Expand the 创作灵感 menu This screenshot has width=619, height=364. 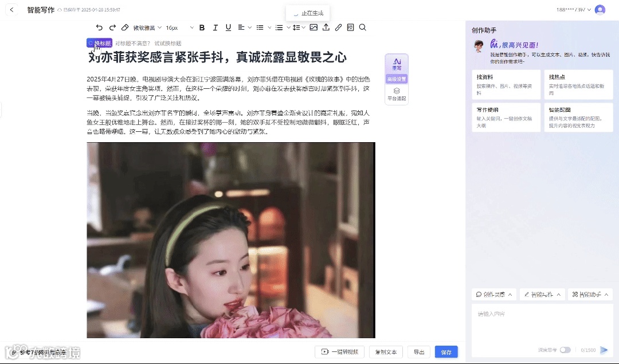[494, 295]
